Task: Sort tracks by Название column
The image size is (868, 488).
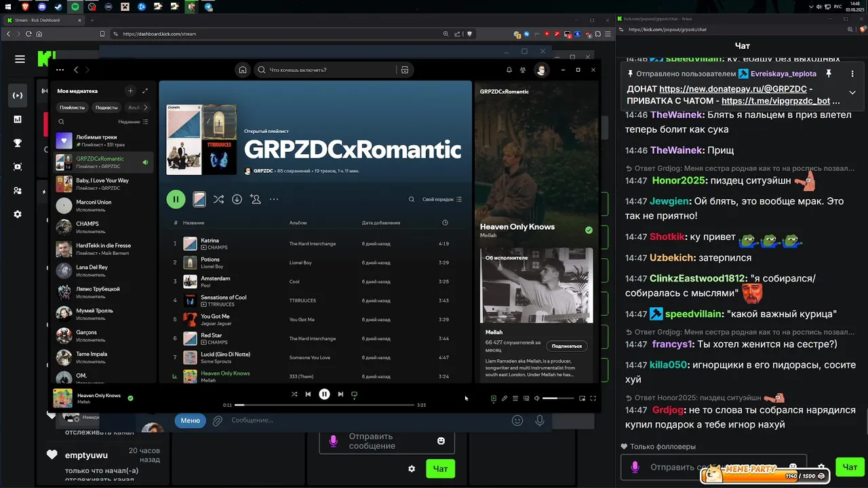Action: pos(193,222)
